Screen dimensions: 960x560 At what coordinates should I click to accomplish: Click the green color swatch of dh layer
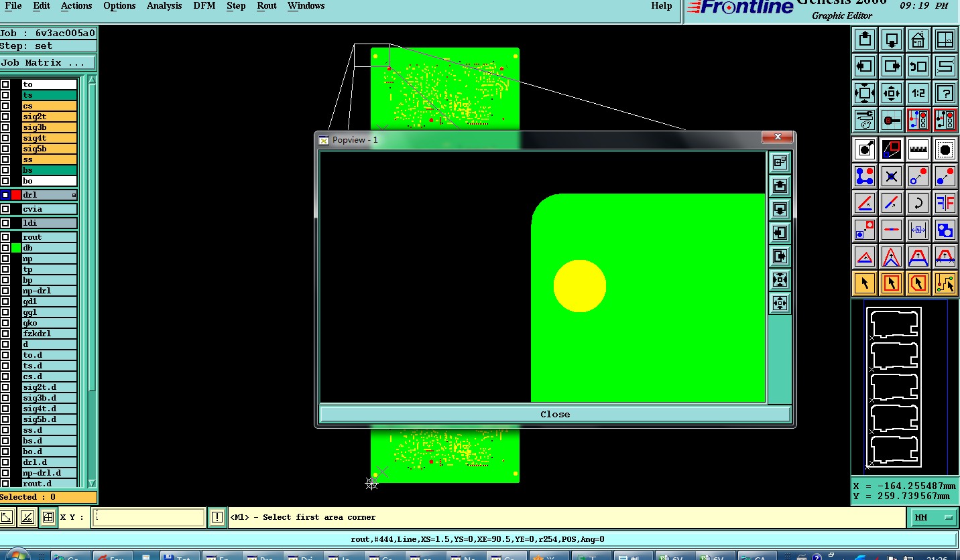coord(16,248)
